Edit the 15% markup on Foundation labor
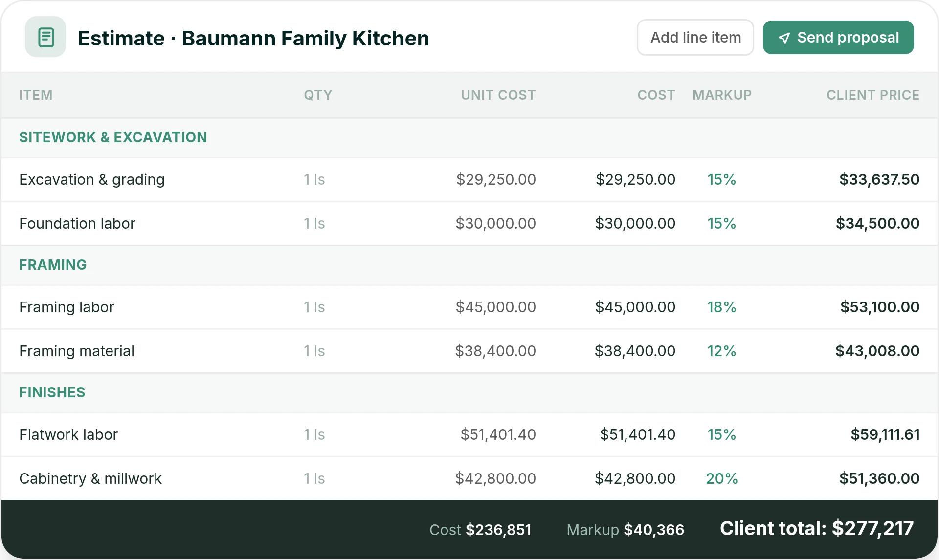The image size is (939, 560). pos(721,223)
